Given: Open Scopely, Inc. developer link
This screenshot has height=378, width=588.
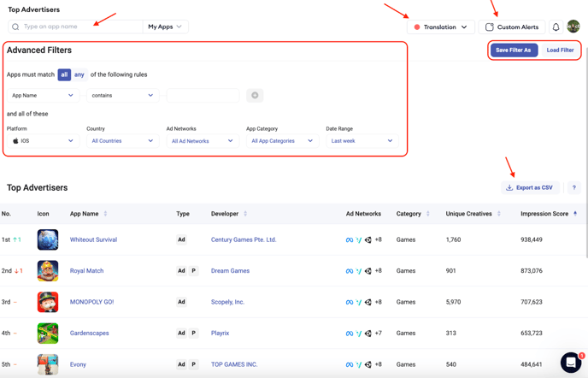Looking at the screenshot, I should click(x=227, y=302).
